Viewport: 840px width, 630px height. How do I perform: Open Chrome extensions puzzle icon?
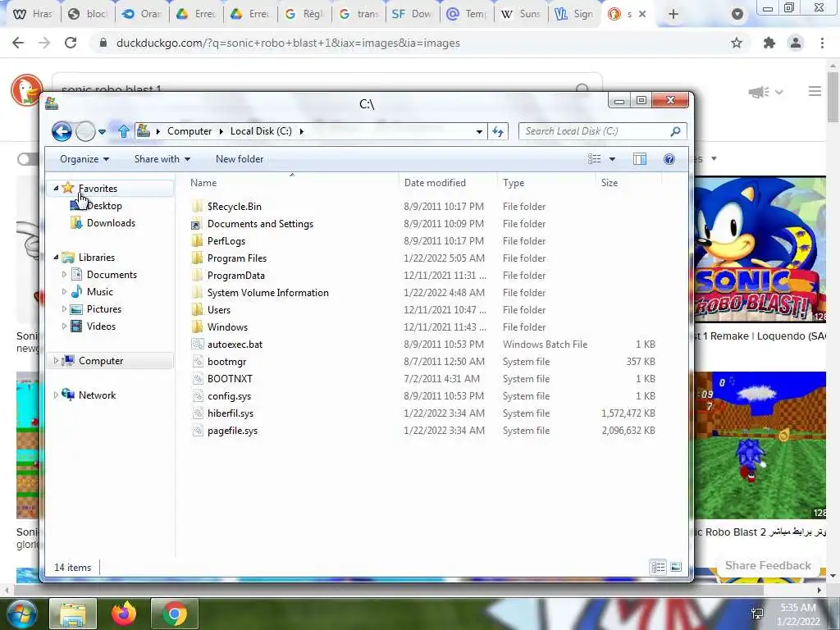tap(769, 43)
